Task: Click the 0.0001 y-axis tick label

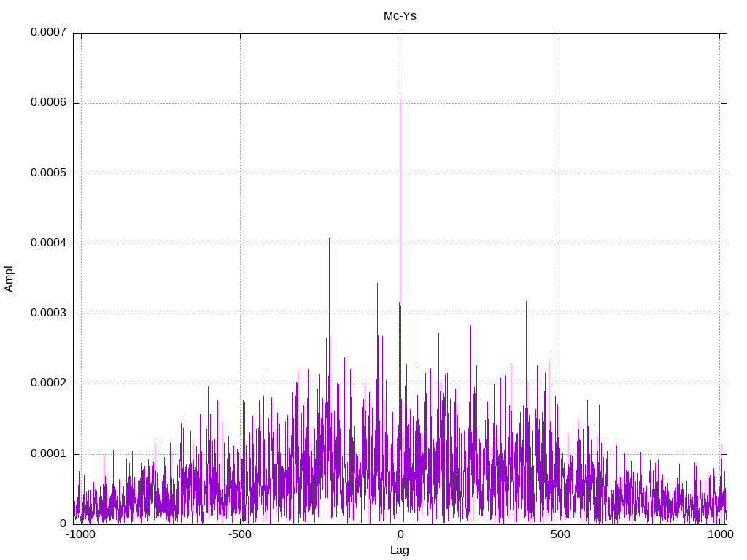Action: pos(48,454)
